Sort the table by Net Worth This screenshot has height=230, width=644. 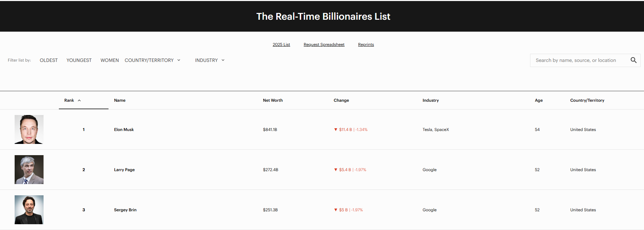point(273,100)
